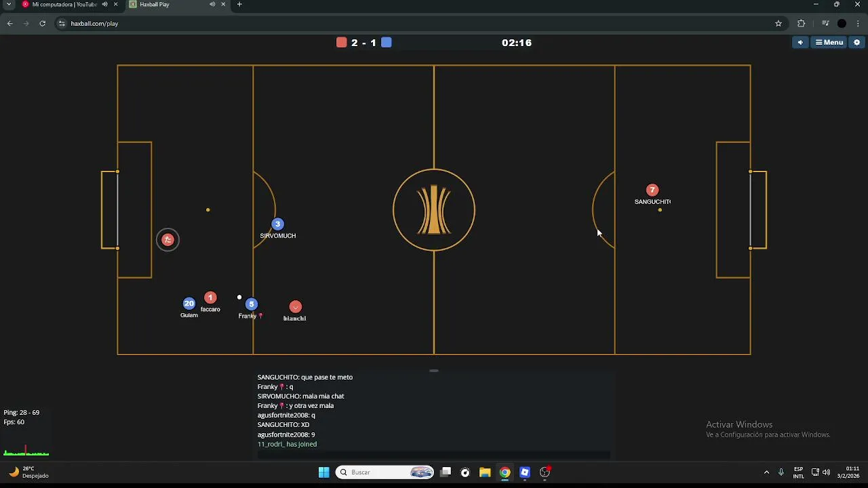Click red player bianchi disc
Viewport: 868px width, 488px height.
(295, 307)
